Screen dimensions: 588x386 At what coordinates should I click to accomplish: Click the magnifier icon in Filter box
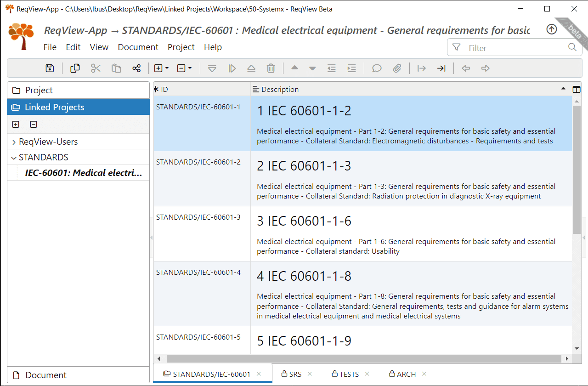[572, 47]
